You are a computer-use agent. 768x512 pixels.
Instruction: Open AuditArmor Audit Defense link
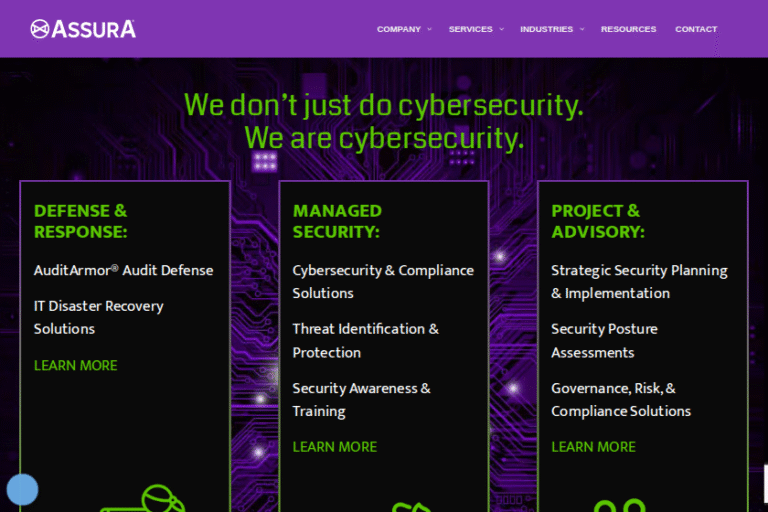point(123,270)
